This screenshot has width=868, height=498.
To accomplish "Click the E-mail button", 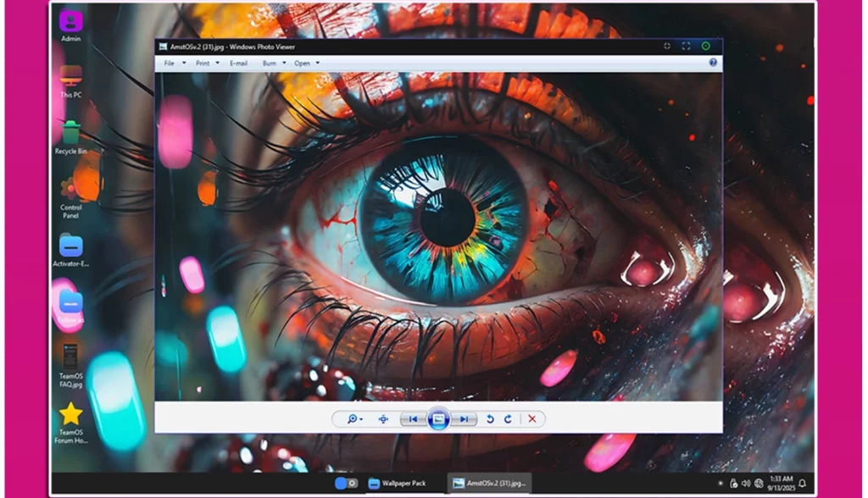I will click(238, 64).
